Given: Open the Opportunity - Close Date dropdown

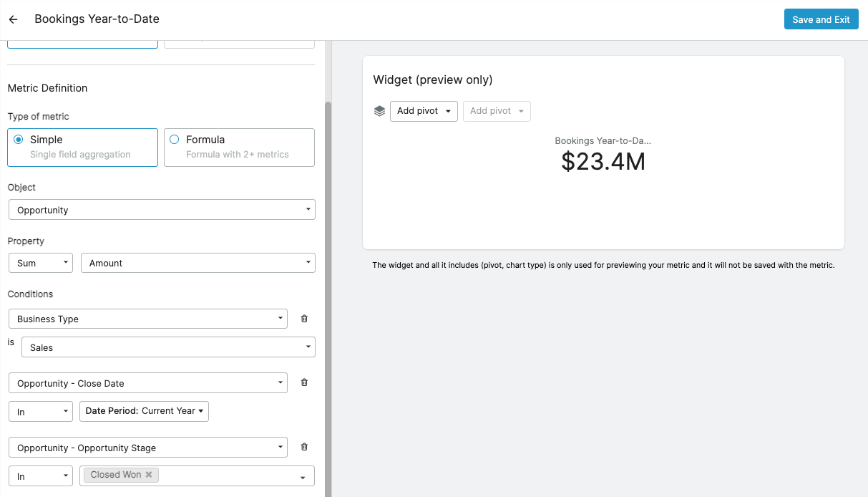Looking at the screenshot, I should (x=148, y=383).
